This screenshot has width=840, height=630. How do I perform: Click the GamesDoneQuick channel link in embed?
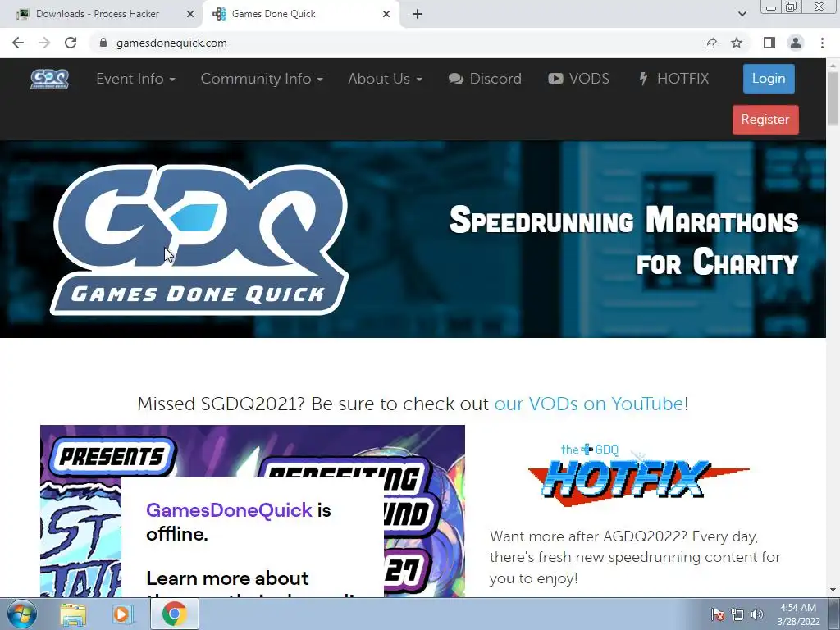click(x=229, y=510)
